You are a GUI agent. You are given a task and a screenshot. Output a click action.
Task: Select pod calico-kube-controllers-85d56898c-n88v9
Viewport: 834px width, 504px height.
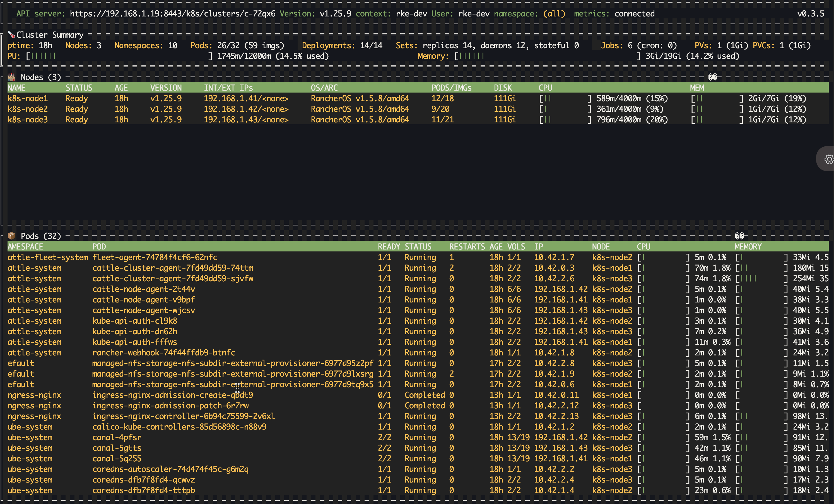coord(179,427)
